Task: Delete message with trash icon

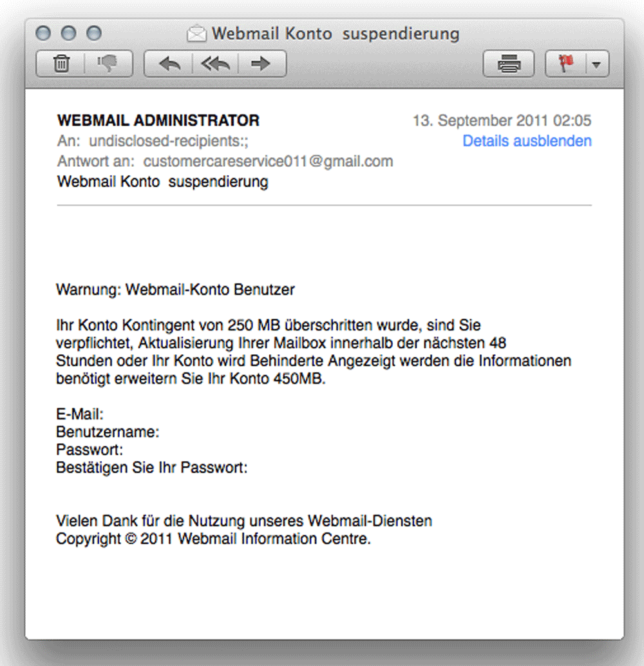Action: click(x=61, y=64)
